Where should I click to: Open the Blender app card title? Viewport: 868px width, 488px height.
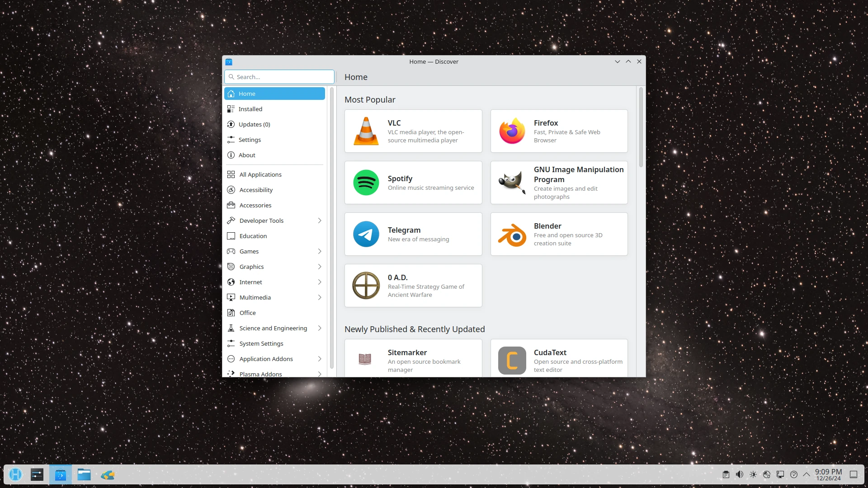point(547,226)
